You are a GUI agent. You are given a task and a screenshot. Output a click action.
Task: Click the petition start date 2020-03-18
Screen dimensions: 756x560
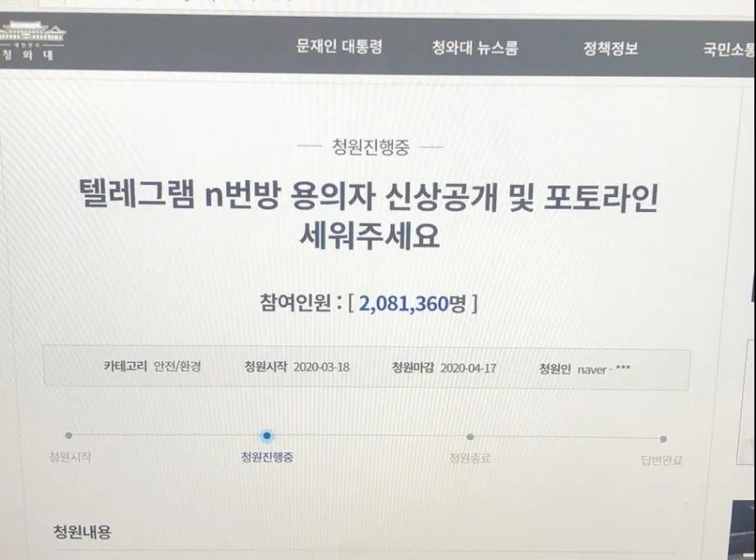pyautogui.click(x=322, y=367)
